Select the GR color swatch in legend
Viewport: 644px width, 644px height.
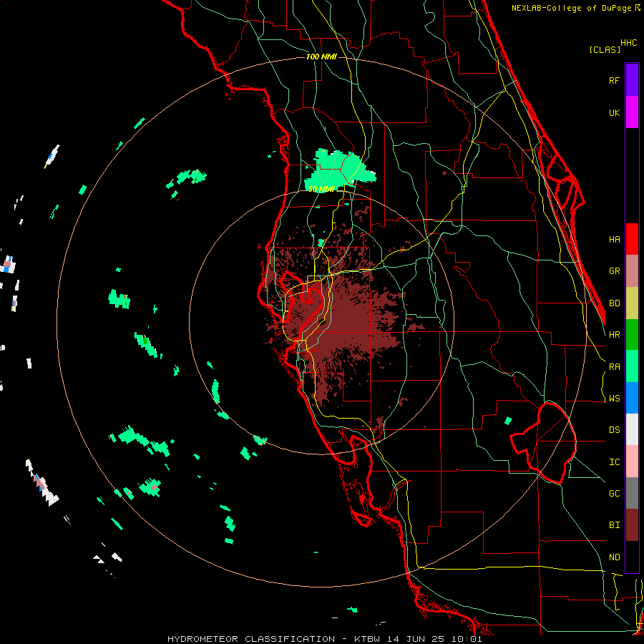(x=632, y=271)
